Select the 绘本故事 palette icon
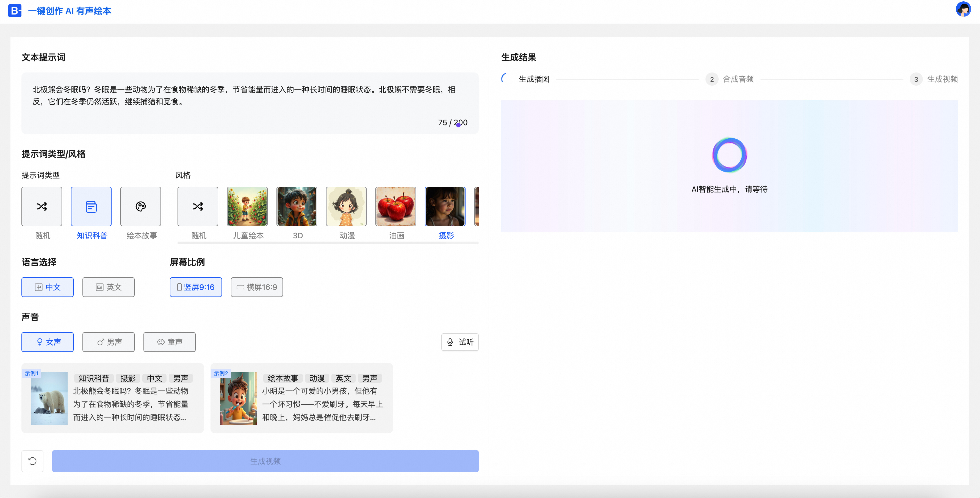The height and width of the screenshot is (498, 980). 140,206
